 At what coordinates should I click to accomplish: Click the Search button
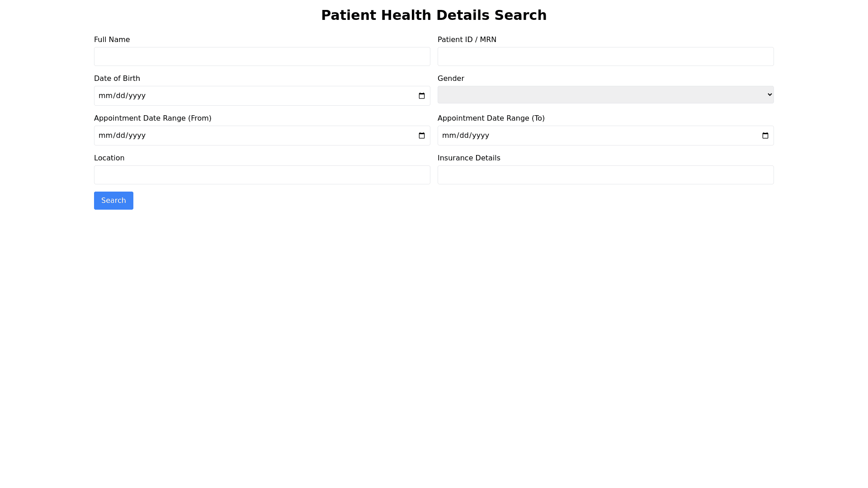point(113,201)
